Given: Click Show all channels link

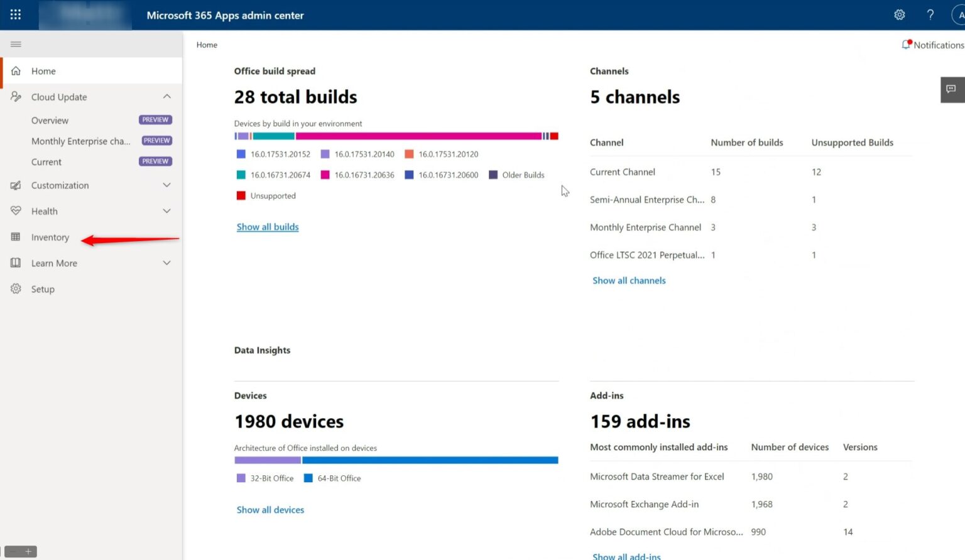Looking at the screenshot, I should [x=629, y=280].
